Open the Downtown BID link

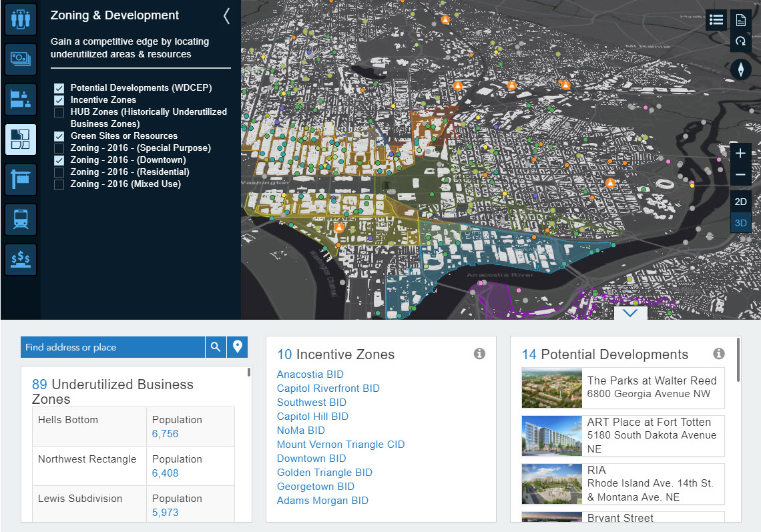click(x=312, y=459)
